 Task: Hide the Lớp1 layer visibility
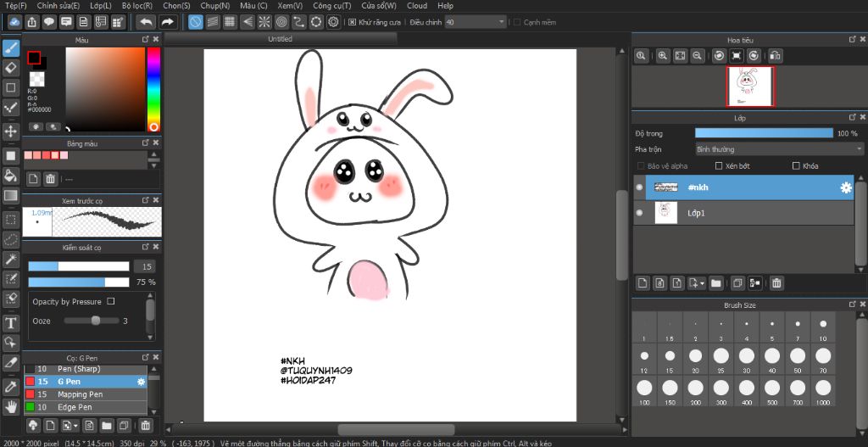(x=640, y=213)
